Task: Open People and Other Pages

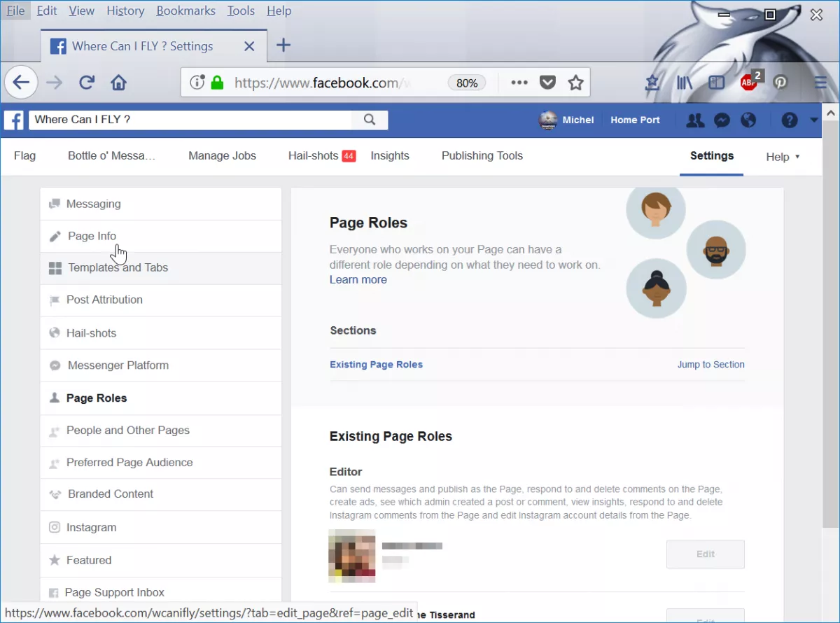Action: pyautogui.click(x=161, y=430)
